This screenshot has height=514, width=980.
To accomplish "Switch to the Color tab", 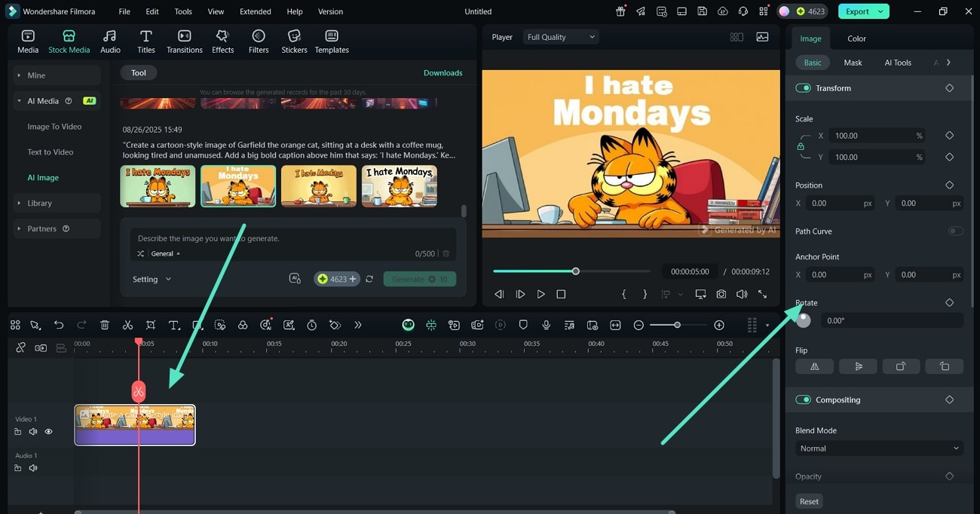I will coord(856,38).
